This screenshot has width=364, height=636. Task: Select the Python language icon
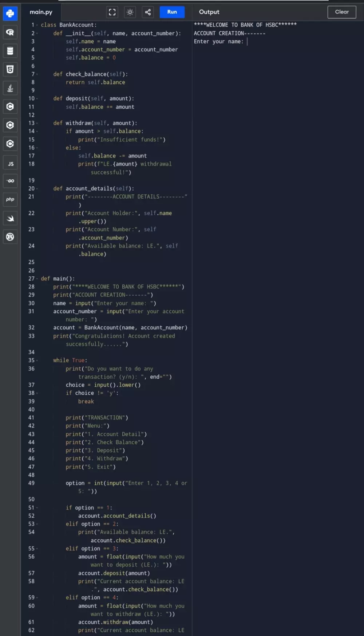[10, 13]
